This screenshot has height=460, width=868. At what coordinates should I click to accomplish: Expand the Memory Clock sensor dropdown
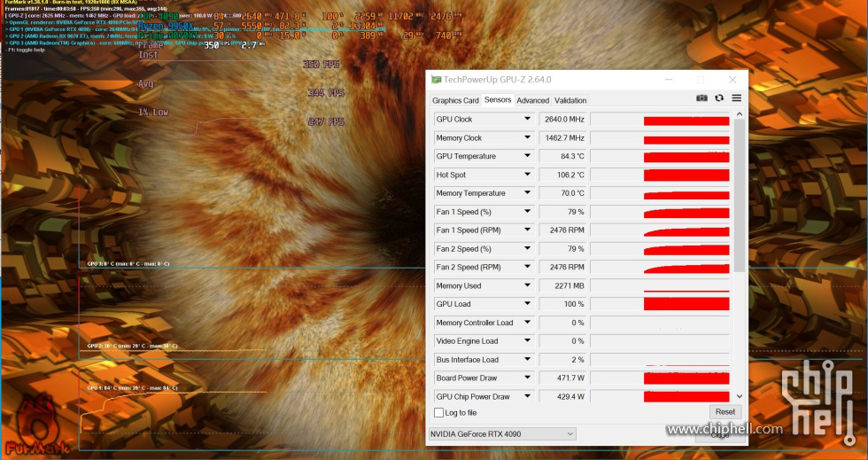coord(528,137)
